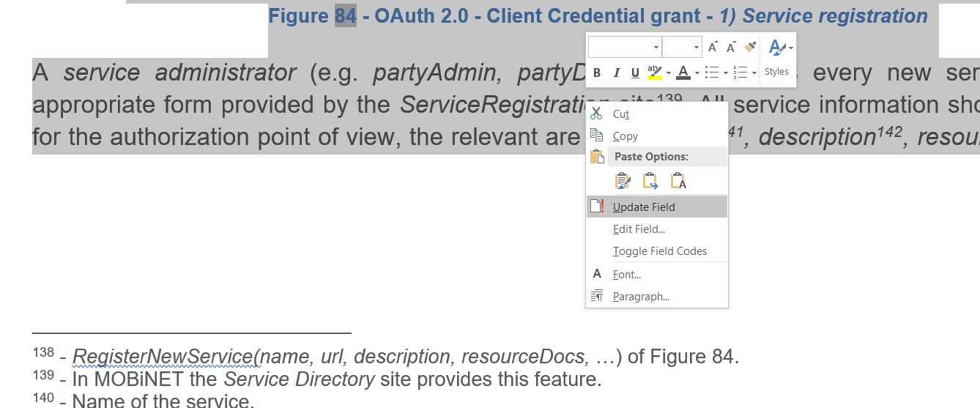This screenshot has height=408, width=980.
Task: Click the Grow Font icon
Action: pyautogui.click(x=713, y=48)
